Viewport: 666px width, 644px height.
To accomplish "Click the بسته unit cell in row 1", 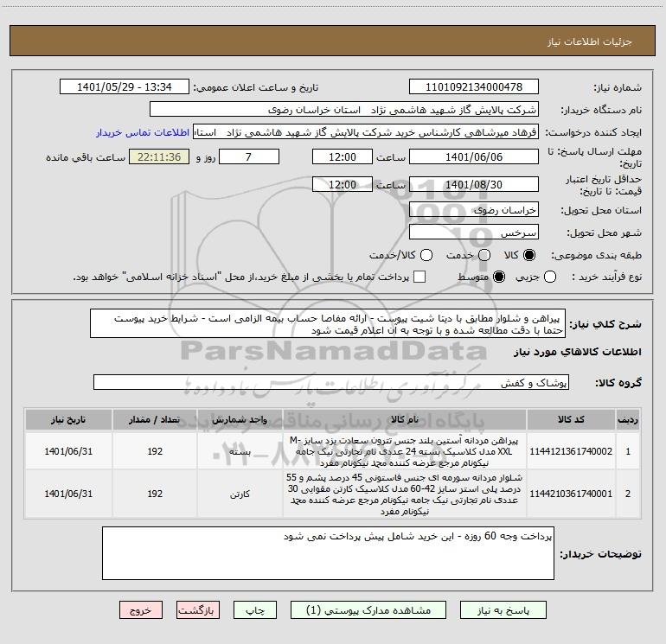I will tap(240, 452).
